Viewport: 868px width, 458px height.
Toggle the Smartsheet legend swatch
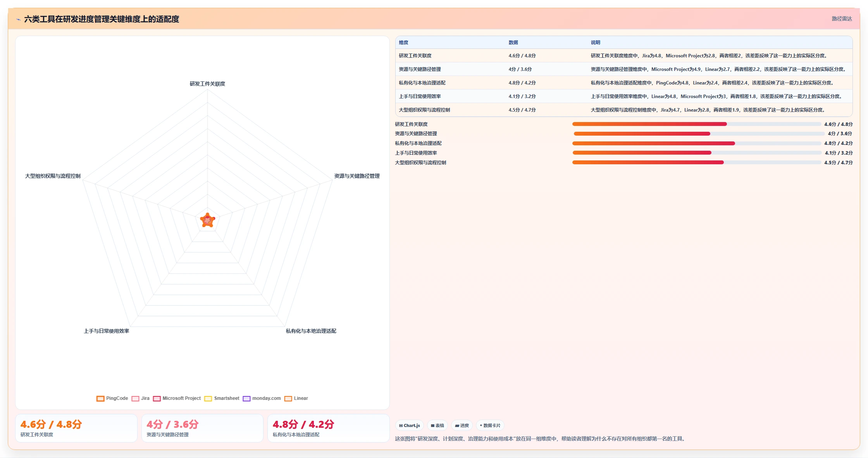click(208, 398)
